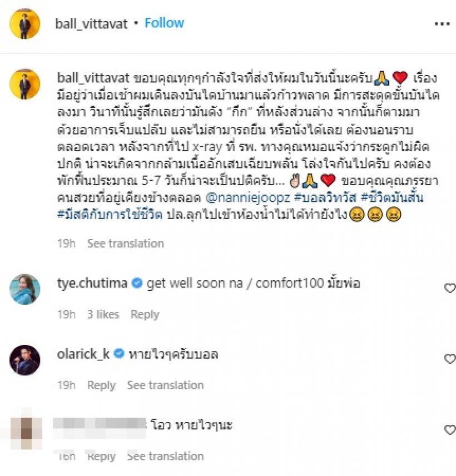Like olarick_k's comment with the heart

(450, 359)
